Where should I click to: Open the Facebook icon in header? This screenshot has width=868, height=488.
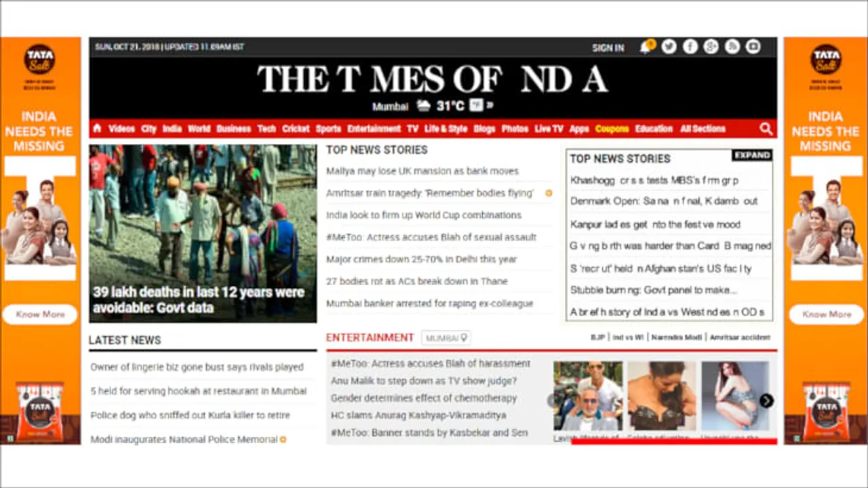690,47
